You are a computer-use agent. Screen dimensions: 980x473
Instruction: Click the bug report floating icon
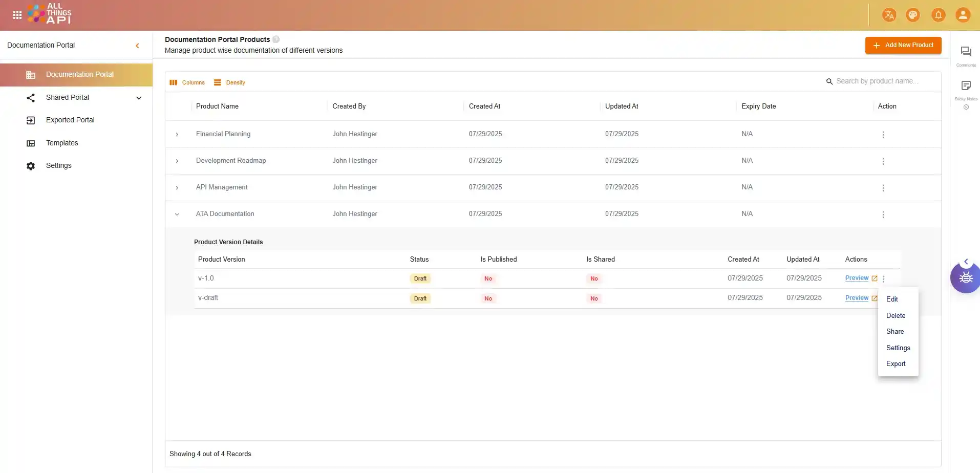pyautogui.click(x=966, y=278)
